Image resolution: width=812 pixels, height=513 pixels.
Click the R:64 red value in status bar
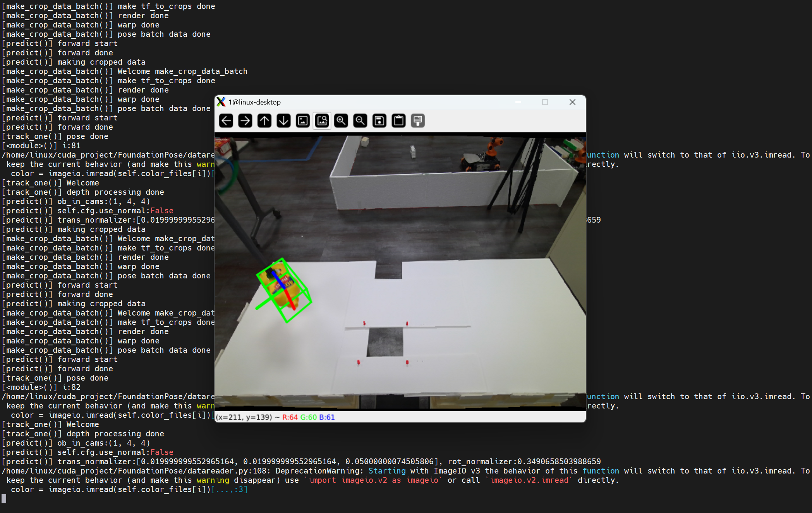click(290, 417)
